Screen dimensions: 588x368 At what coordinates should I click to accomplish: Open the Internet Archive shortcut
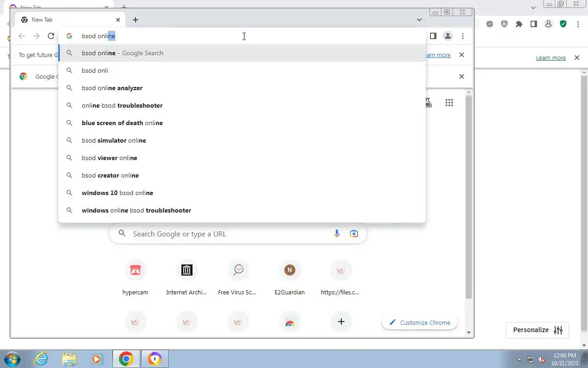(x=187, y=277)
